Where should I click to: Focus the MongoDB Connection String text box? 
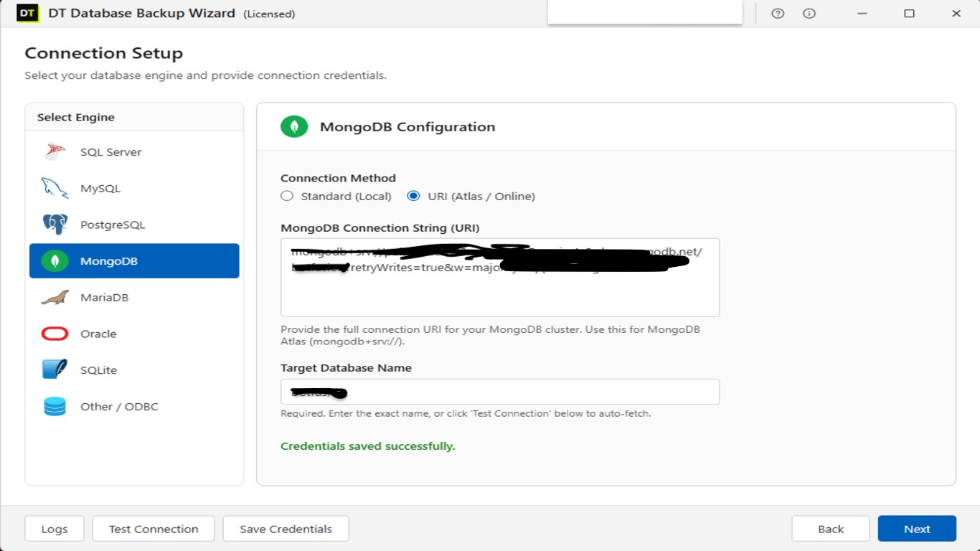click(x=500, y=278)
